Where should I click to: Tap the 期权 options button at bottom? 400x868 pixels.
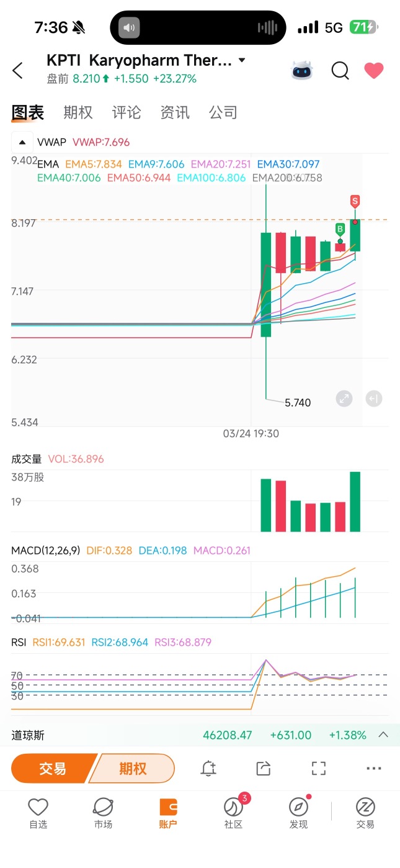(133, 769)
